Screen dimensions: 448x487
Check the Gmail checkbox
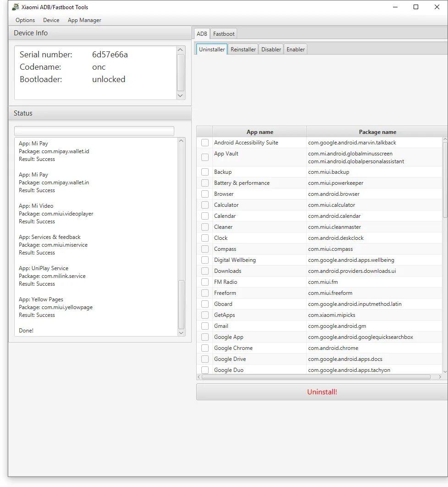(x=205, y=326)
